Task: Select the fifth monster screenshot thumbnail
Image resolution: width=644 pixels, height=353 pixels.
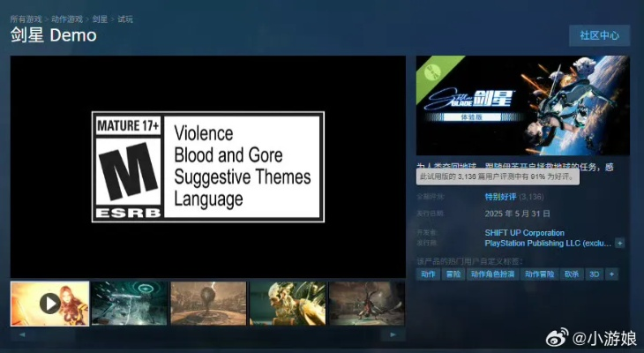Action: (367, 304)
